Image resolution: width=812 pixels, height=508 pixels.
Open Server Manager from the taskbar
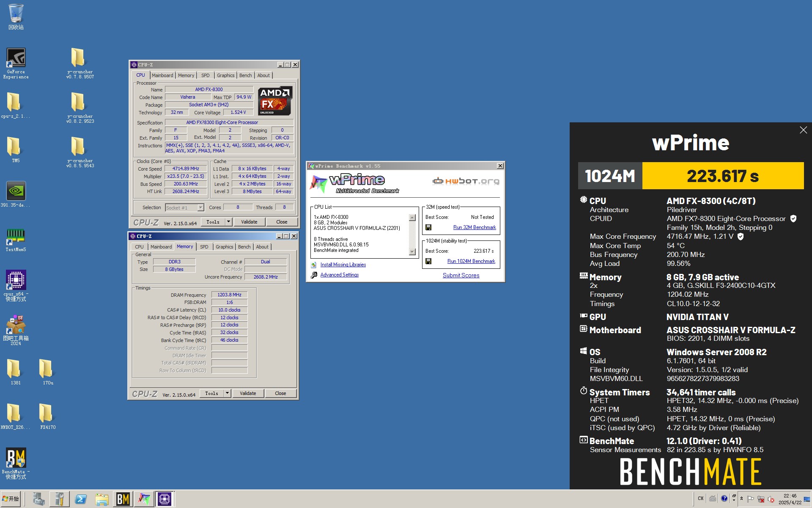coord(38,499)
